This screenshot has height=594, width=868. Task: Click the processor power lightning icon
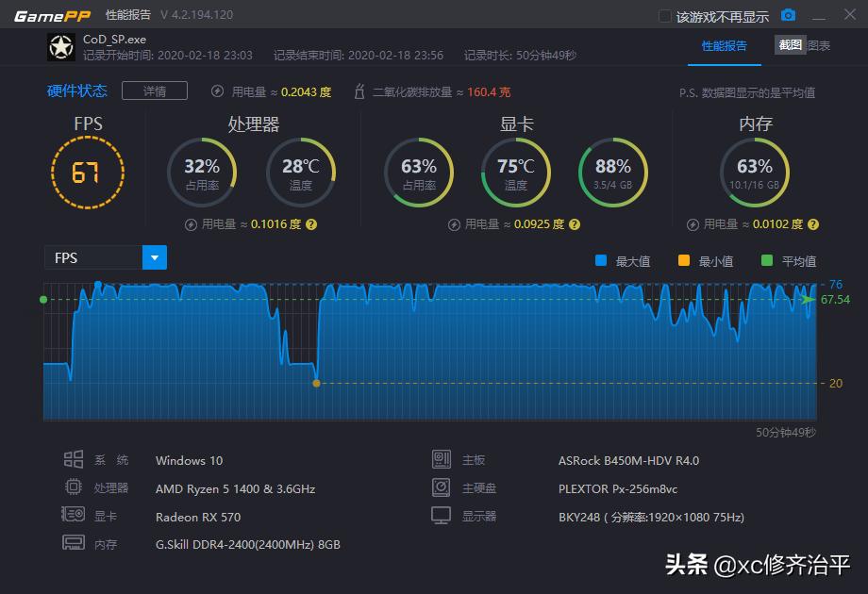pyautogui.click(x=191, y=224)
